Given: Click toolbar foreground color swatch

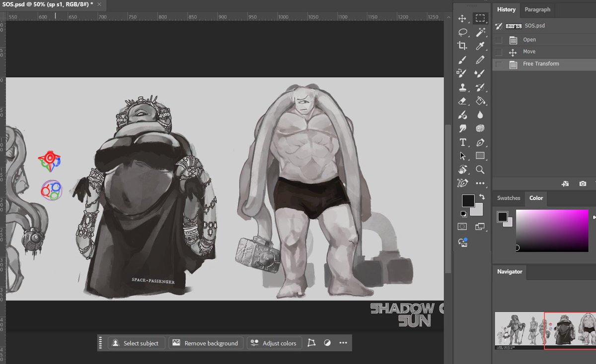Looking at the screenshot, I should pos(468,201).
